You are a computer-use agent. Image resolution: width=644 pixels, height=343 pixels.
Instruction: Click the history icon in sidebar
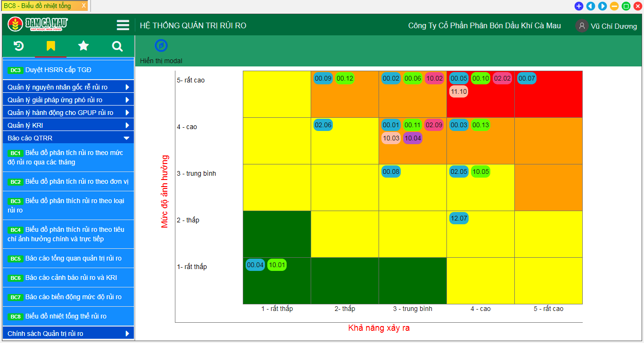[19, 46]
